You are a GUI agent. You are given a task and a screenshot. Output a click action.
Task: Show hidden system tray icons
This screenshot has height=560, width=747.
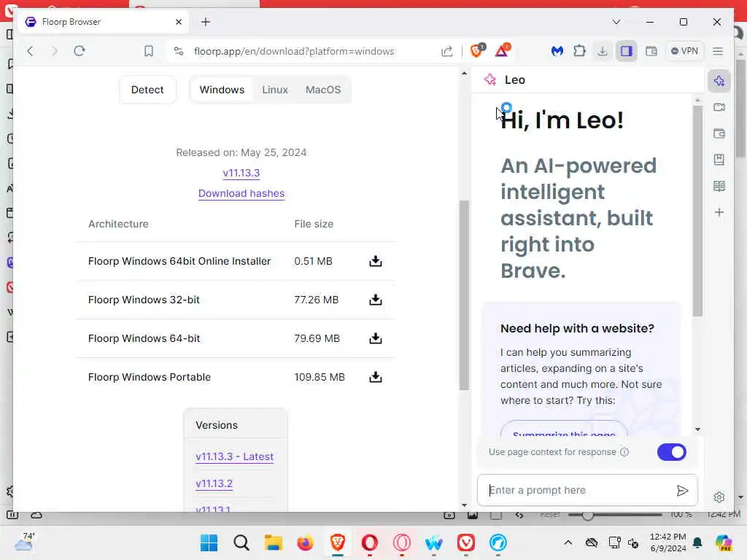tap(568, 542)
